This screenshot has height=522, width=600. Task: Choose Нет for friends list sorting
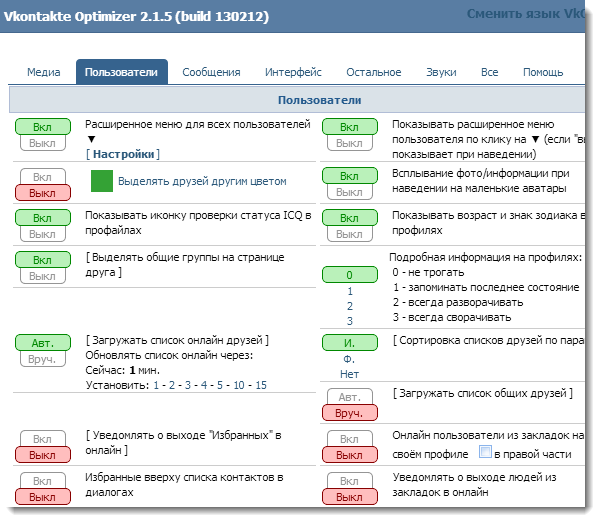pyautogui.click(x=349, y=374)
